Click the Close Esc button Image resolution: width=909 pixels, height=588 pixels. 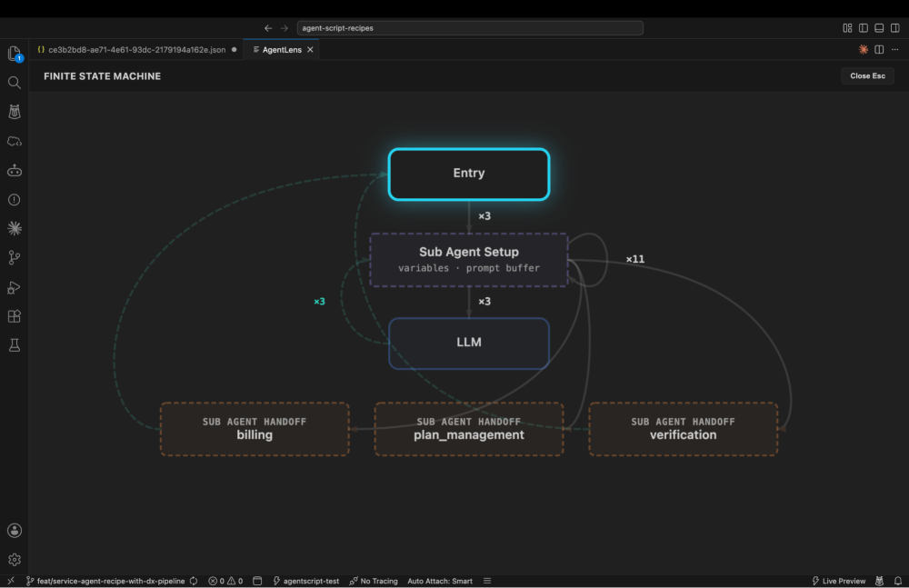867,76
